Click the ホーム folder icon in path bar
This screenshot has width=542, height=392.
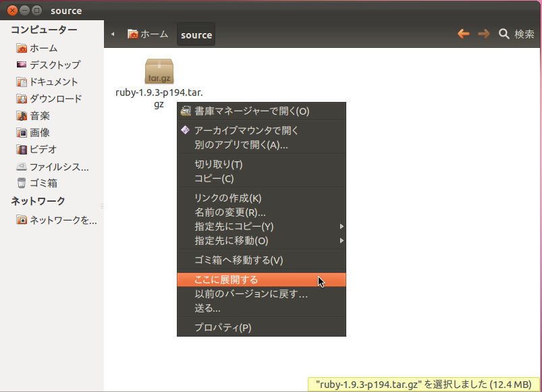click(x=133, y=34)
